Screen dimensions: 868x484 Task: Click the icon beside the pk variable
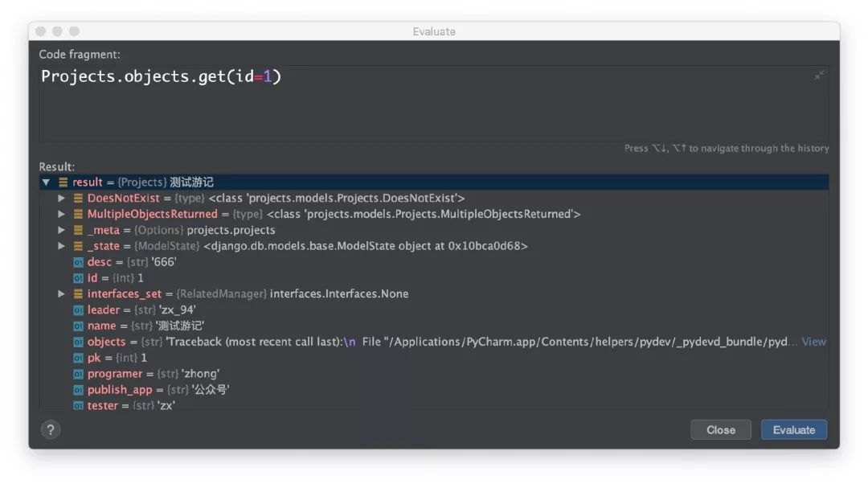(x=78, y=358)
